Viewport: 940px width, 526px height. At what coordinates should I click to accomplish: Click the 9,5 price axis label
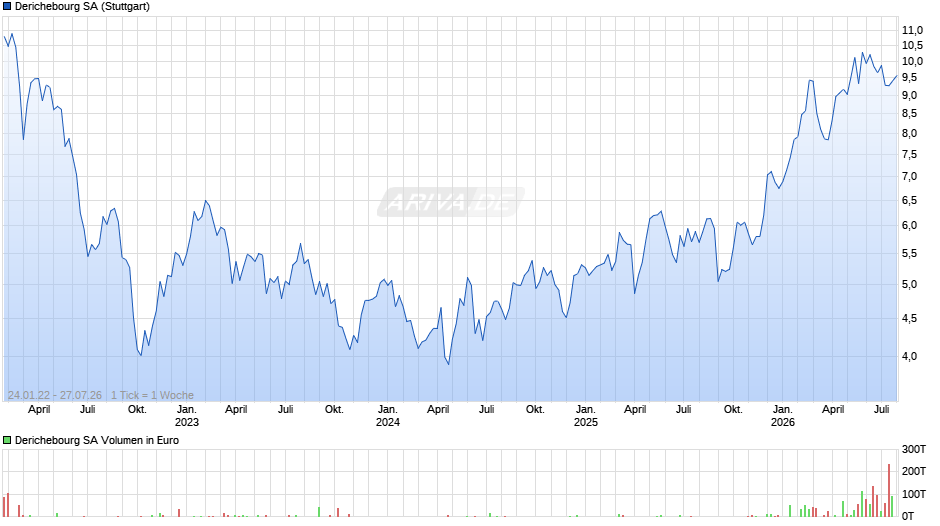(x=909, y=77)
